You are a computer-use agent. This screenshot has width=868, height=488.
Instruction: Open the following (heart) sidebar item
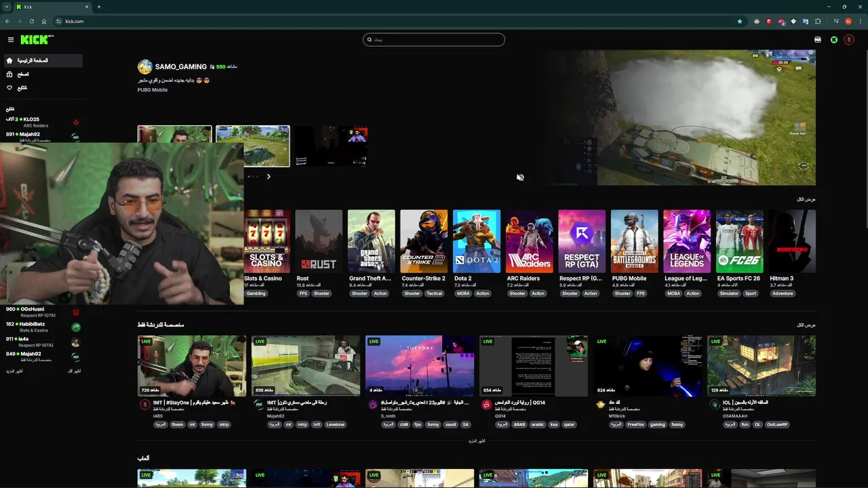pos(43,87)
